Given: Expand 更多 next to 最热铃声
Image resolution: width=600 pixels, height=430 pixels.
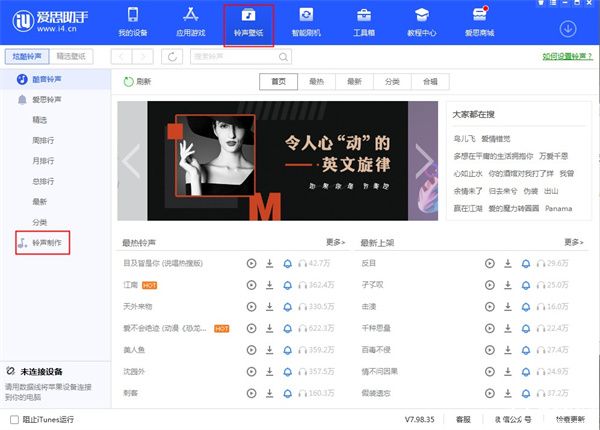Looking at the screenshot, I should tap(335, 242).
